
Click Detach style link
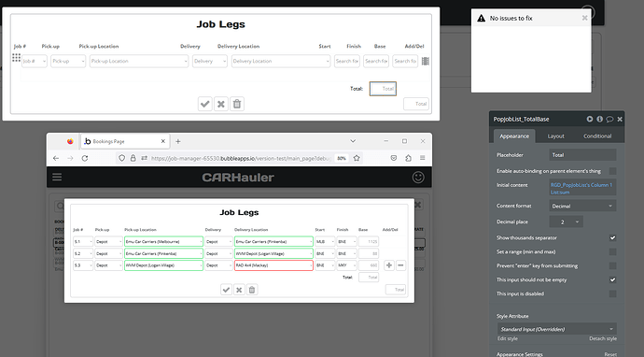pyautogui.click(x=603, y=338)
